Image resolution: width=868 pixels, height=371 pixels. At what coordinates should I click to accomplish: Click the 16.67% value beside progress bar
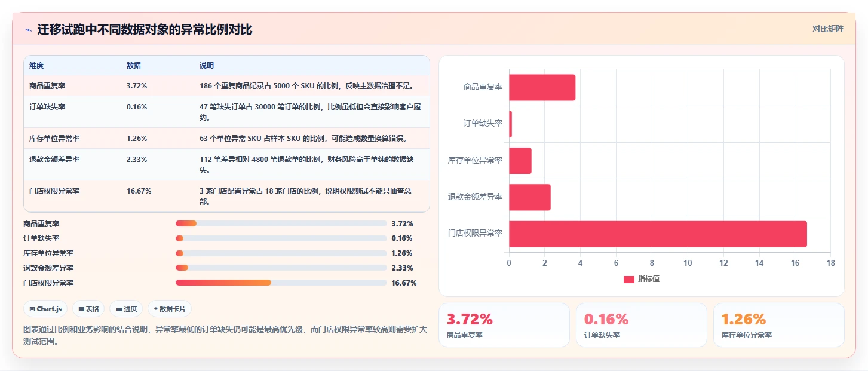[404, 283]
